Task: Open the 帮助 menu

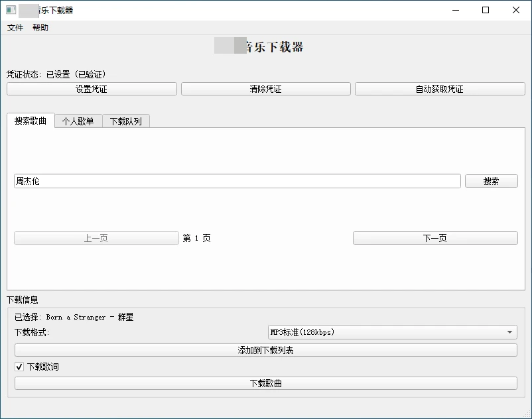Action: tap(40, 28)
